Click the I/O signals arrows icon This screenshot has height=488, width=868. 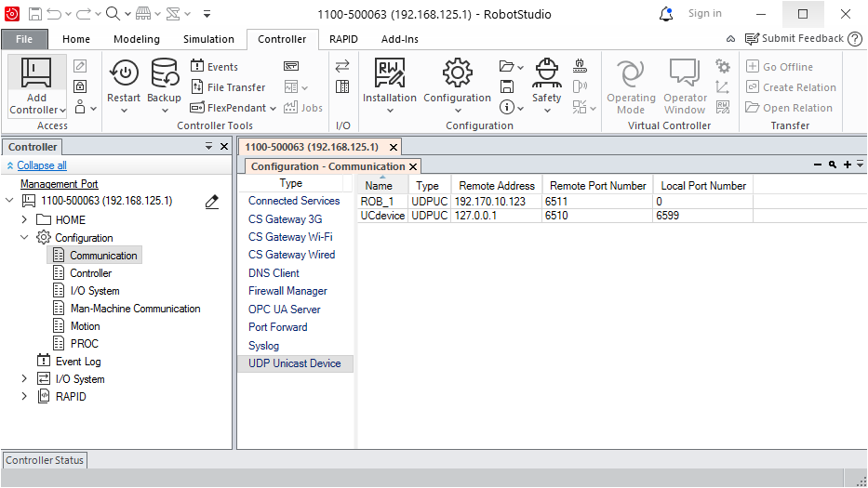(342, 66)
